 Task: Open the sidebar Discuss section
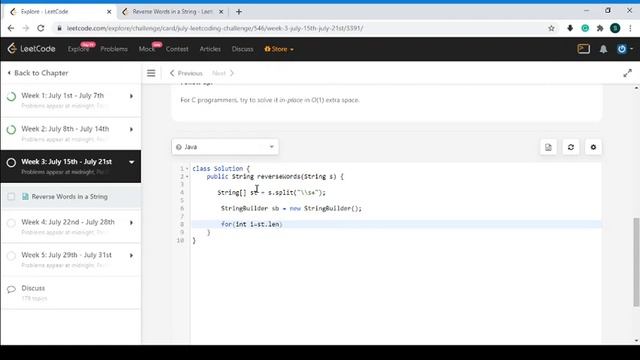[71, 293]
